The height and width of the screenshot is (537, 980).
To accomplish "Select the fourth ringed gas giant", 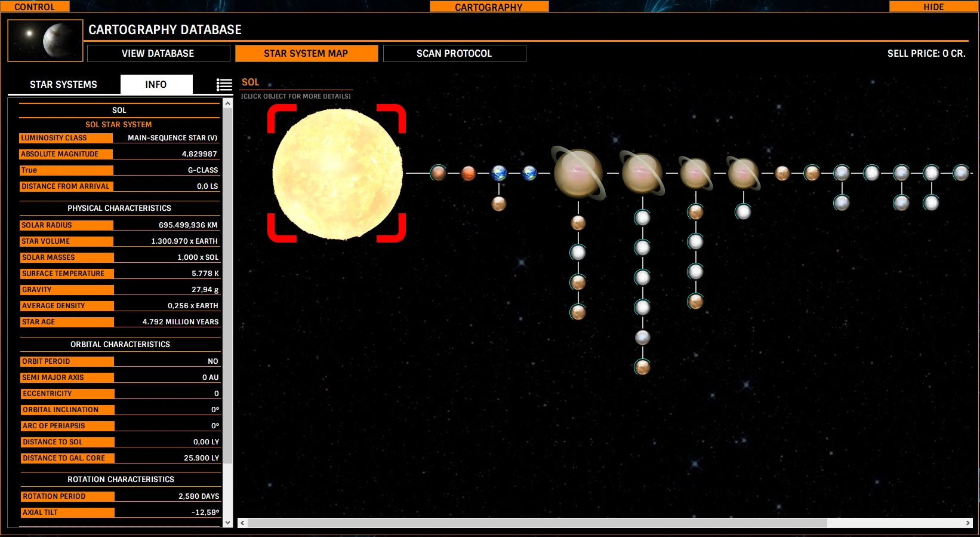I will (x=743, y=173).
